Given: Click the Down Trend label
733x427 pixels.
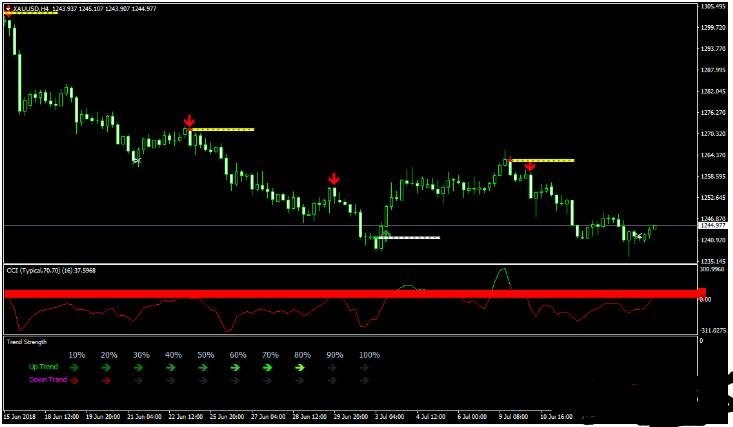Looking at the screenshot, I should [x=48, y=380].
